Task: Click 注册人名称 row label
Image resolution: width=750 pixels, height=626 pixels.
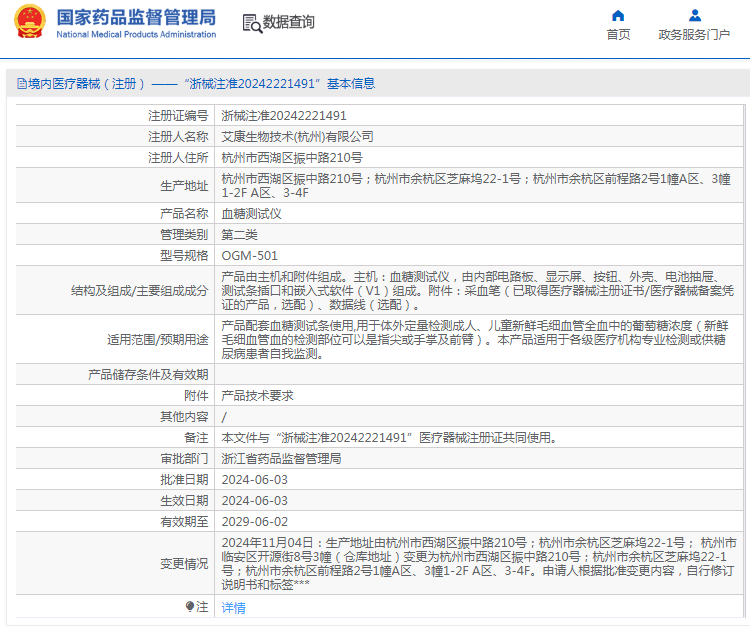Action: tap(178, 137)
